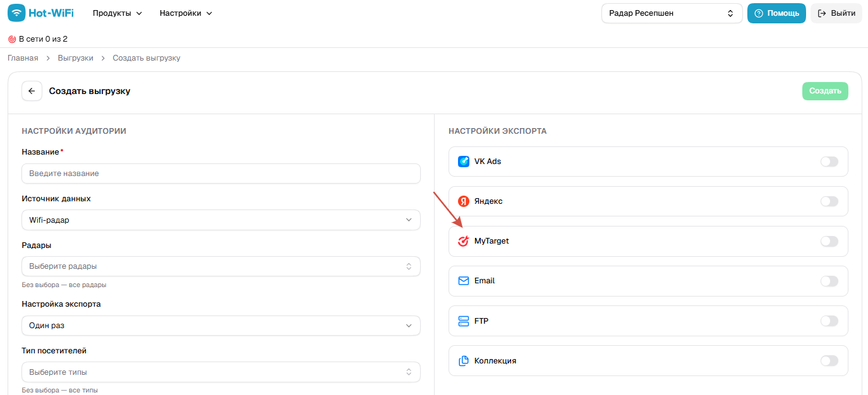The width and height of the screenshot is (868, 395).
Task: Enable the VK Ads export toggle
Action: 829,162
